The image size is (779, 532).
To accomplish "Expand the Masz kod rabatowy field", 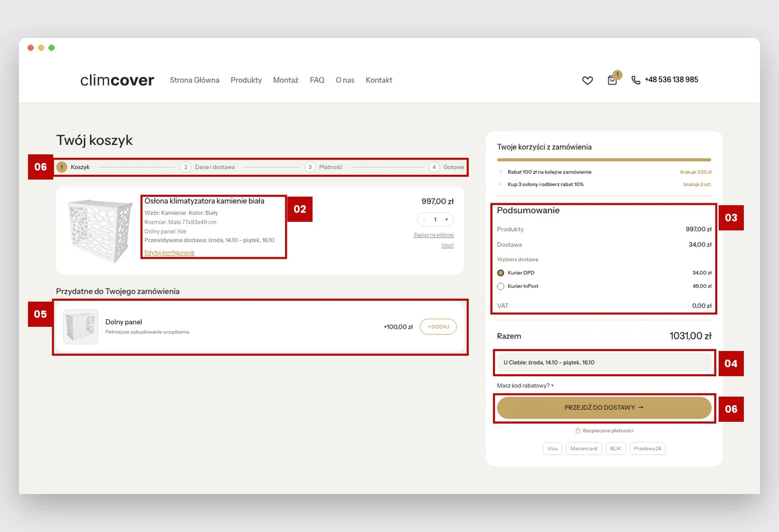I will (x=525, y=386).
